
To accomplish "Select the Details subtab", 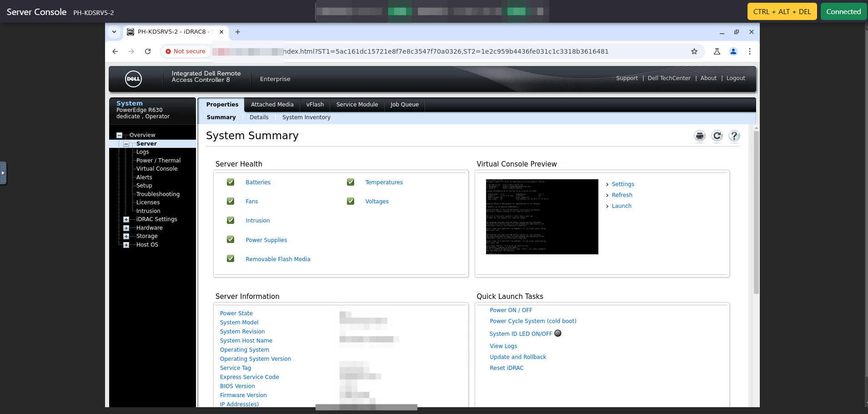I will [259, 117].
